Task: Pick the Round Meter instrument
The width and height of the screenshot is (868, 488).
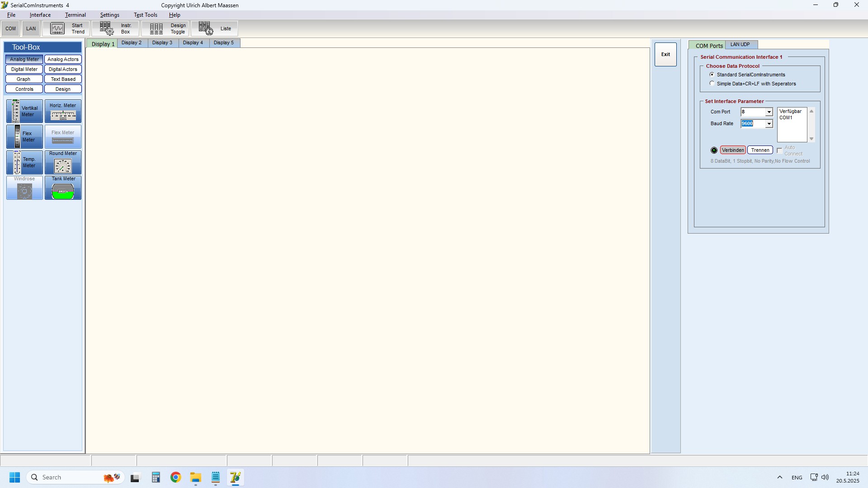Action: coord(63,162)
